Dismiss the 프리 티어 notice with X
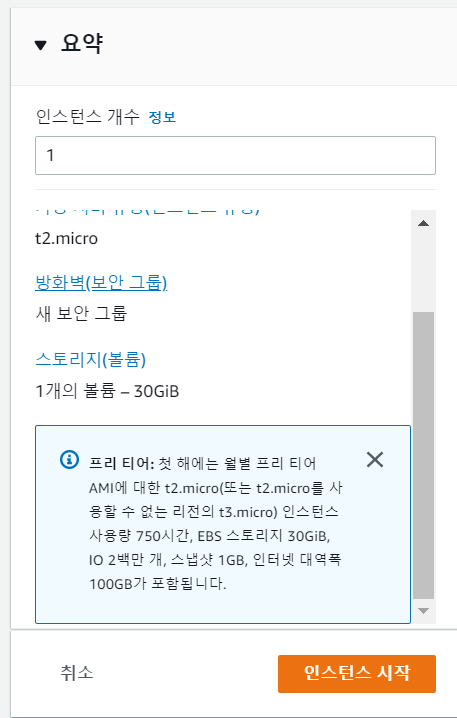 (x=375, y=459)
